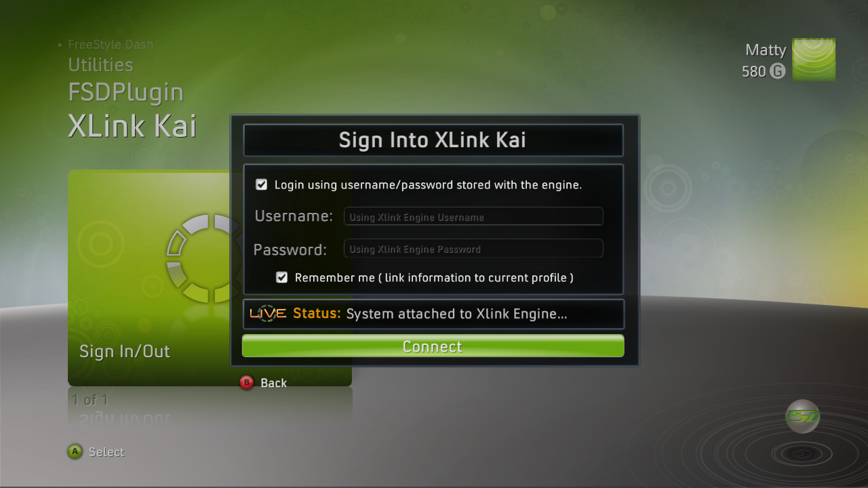Open FSDPlugin breadcrumb item
Screen dimensions: 868x488
125,93
